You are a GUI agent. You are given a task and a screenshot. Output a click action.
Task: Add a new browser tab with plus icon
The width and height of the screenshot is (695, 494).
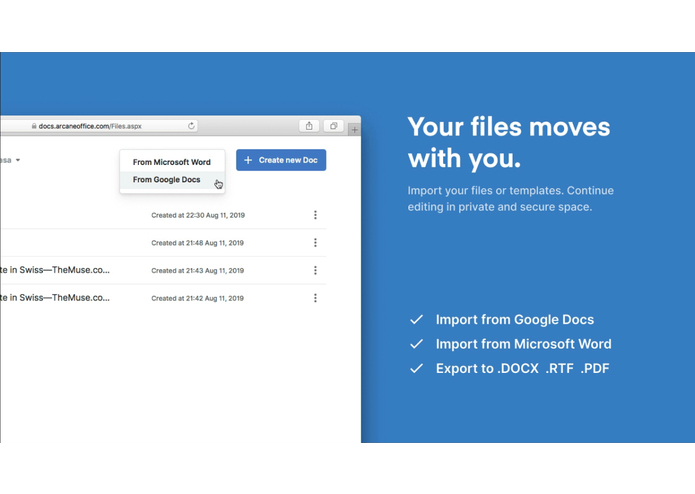(x=355, y=129)
